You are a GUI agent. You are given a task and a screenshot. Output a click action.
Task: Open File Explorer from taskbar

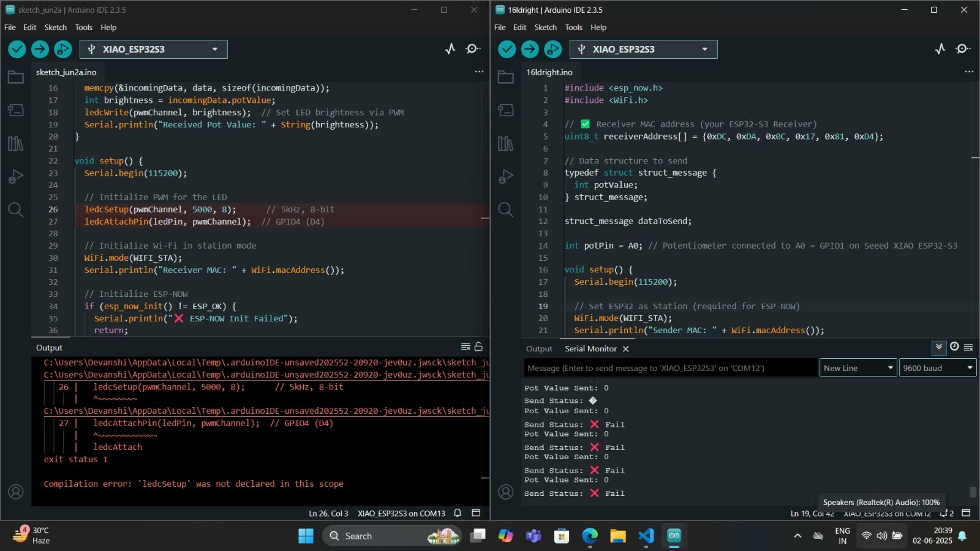618,536
